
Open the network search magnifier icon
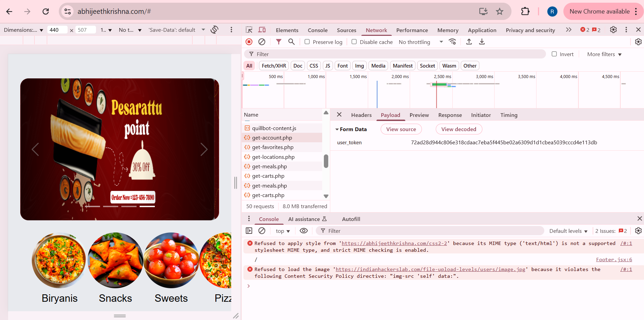[292, 42]
